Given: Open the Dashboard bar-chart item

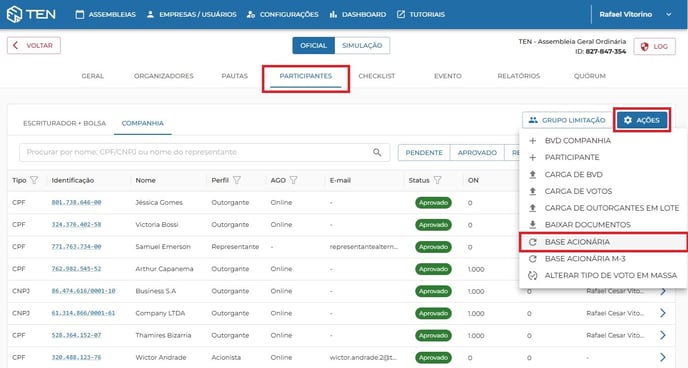Looking at the screenshot, I should click(358, 14).
